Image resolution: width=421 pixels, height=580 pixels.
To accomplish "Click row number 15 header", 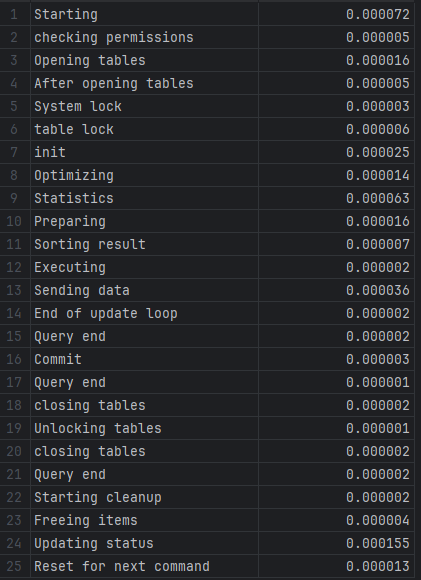I will click(x=14, y=336).
